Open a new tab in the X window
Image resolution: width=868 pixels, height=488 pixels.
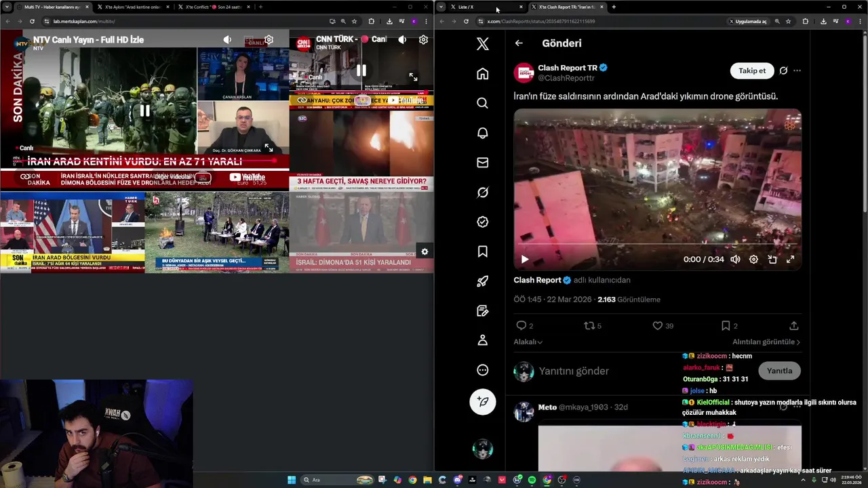tap(614, 7)
